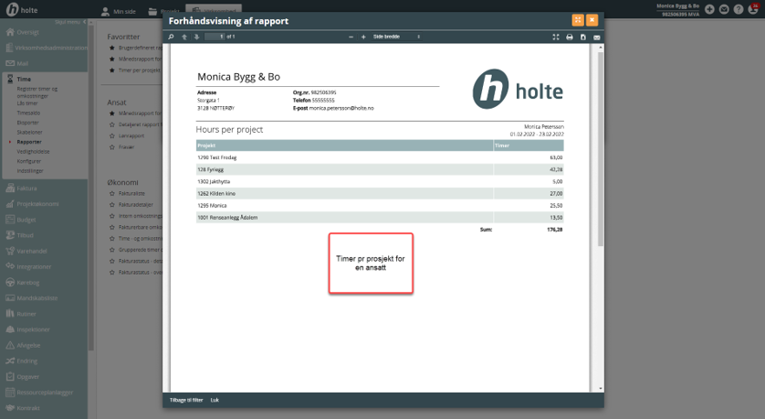Go to the next page arrow
This screenshot has width=765, height=419.
click(195, 36)
